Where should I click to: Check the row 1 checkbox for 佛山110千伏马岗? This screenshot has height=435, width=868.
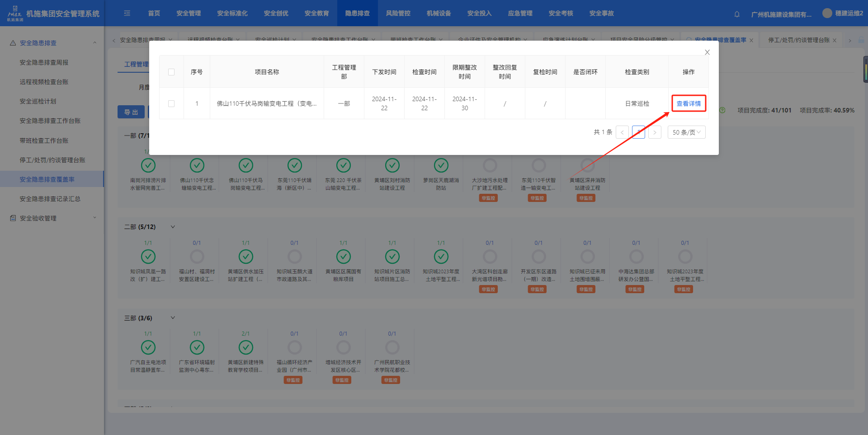coord(171,103)
